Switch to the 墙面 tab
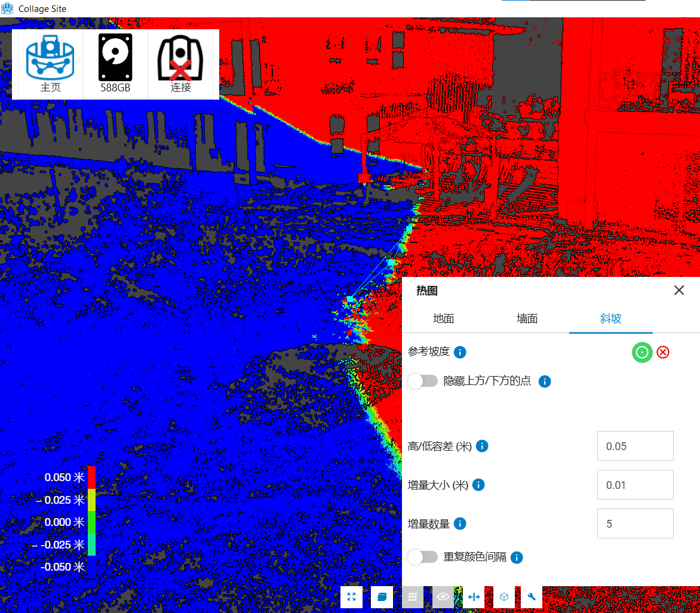 click(x=527, y=319)
